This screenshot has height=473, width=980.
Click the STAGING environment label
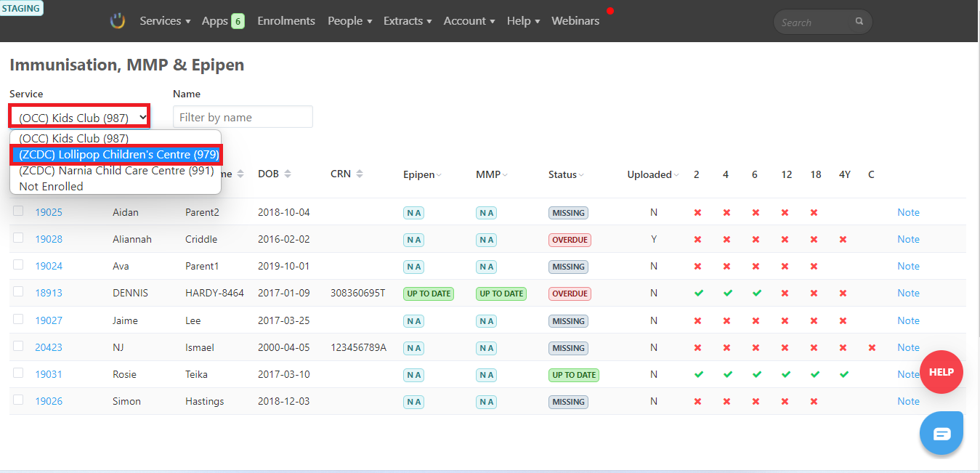coord(21,9)
